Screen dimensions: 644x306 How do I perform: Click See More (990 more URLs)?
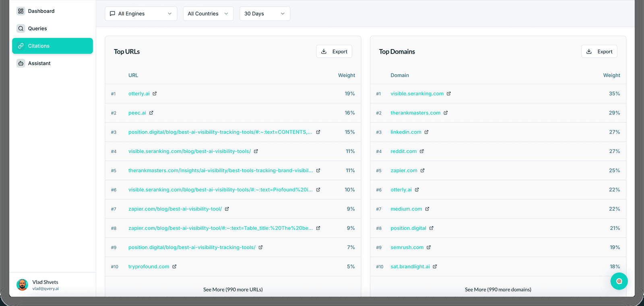click(x=233, y=289)
